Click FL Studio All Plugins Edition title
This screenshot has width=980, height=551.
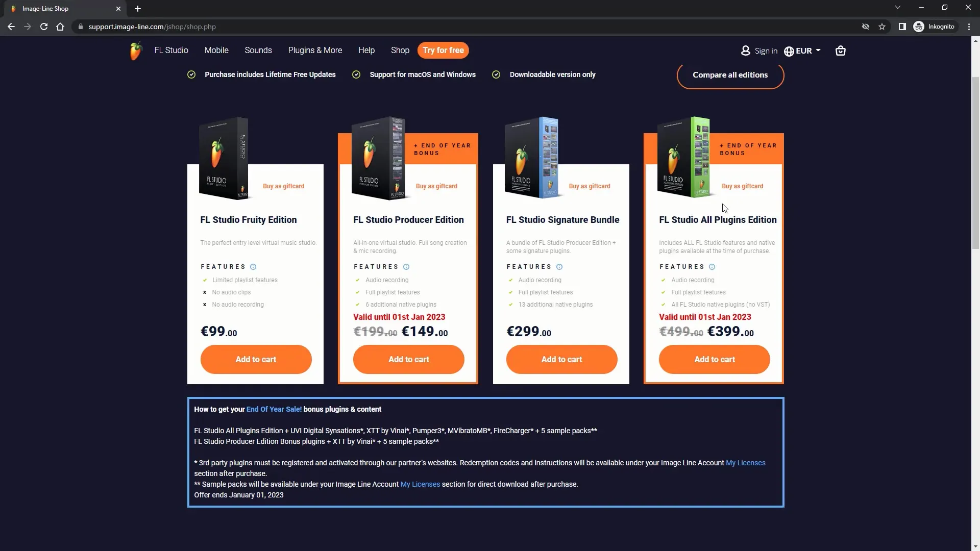[x=718, y=220]
